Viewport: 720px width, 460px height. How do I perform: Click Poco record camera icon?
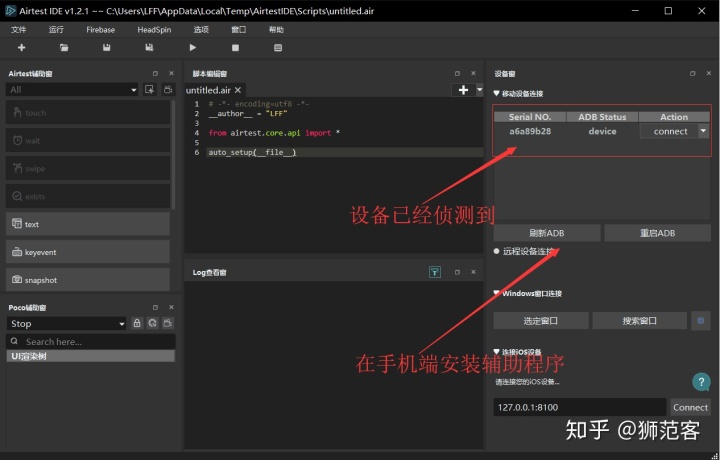click(x=168, y=323)
